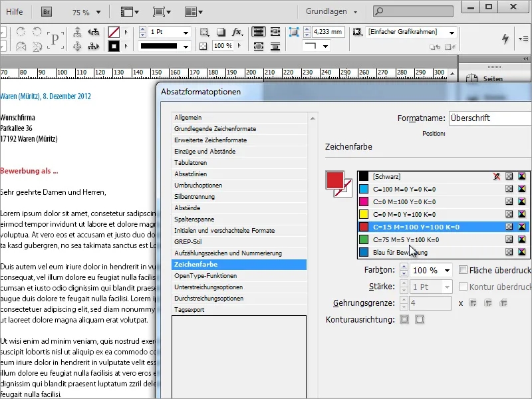
Task: Click no text wrap icon
Action: [259, 32]
